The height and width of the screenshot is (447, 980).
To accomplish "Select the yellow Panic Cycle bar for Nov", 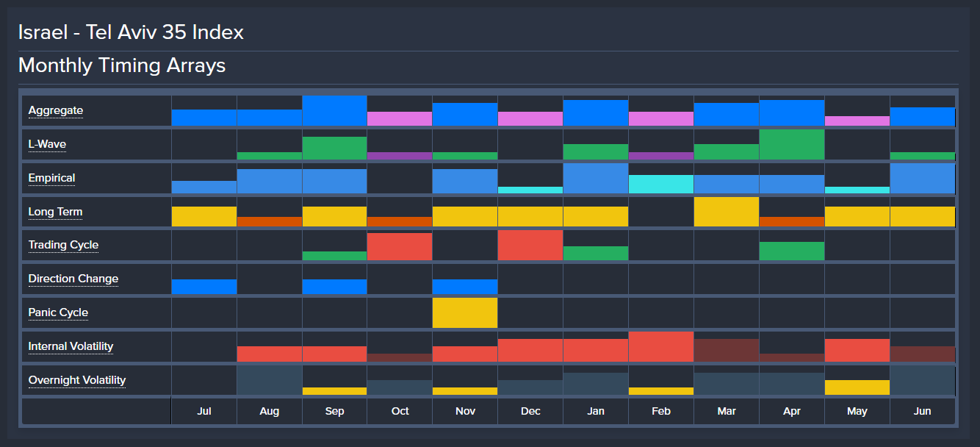I will pos(466,313).
